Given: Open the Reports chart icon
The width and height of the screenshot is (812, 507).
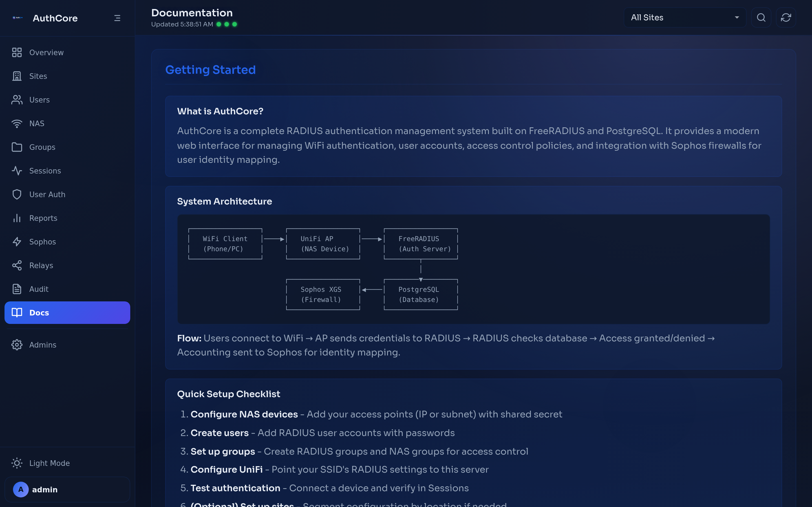Looking at the screenshot, I should point(17,218).
